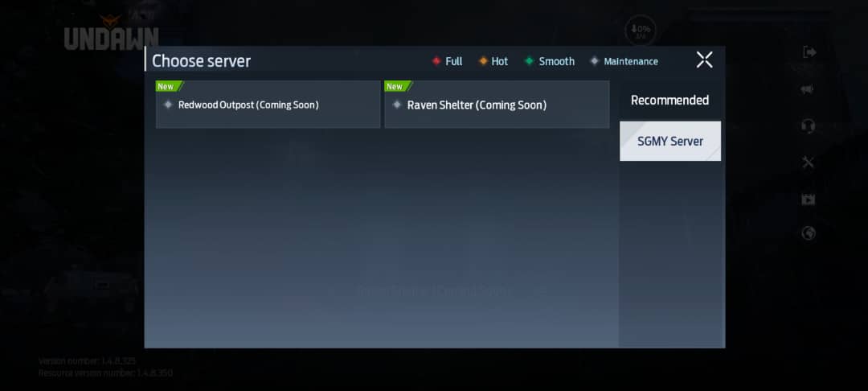868x391 pixels.
Task: Click the gray Maintenance status legend
Action: (624, 61)
